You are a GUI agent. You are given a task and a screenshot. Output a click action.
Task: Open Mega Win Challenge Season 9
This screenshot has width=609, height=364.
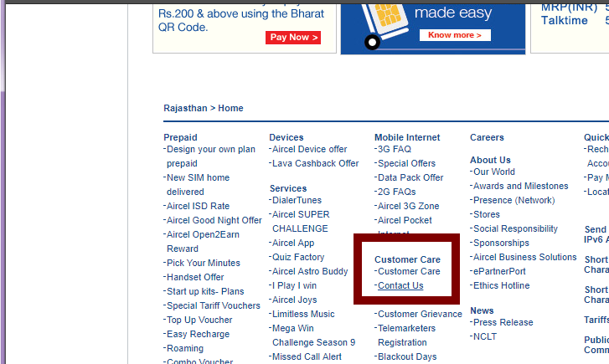pos(314,336)
